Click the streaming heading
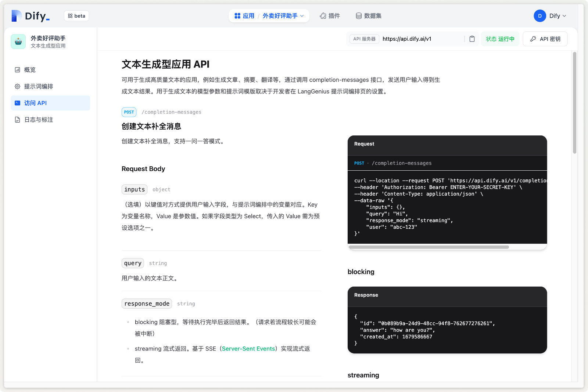The width and height of the screenshot is (588, 392). click(363, 375)
